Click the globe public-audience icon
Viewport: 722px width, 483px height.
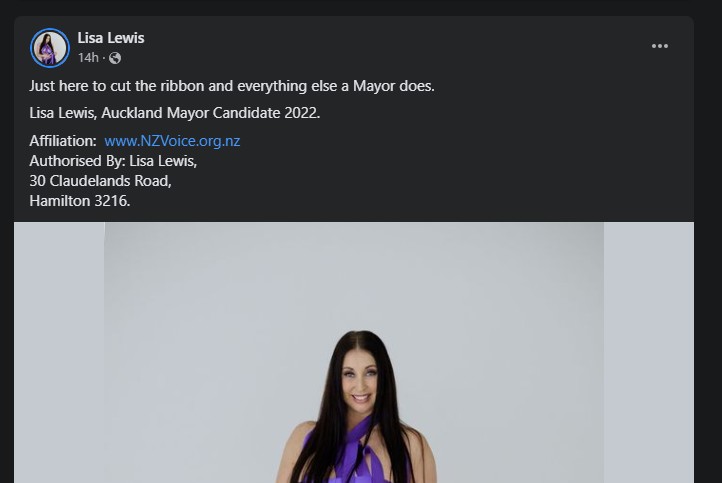pos(115,58)
